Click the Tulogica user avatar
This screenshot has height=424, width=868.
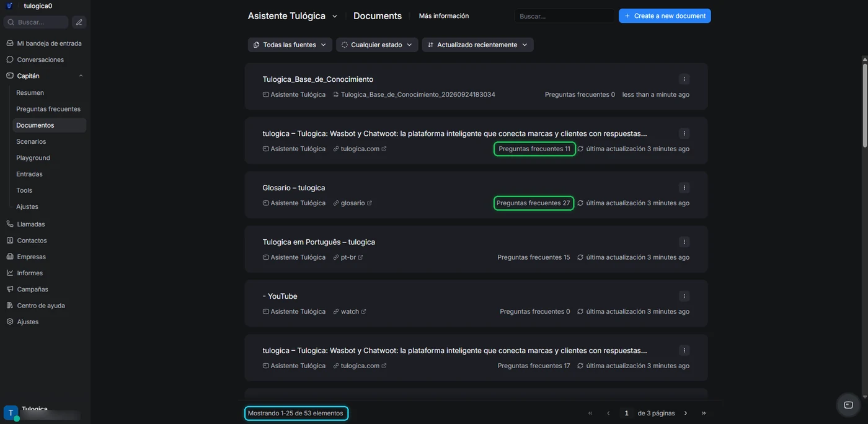tap(11, 413)
